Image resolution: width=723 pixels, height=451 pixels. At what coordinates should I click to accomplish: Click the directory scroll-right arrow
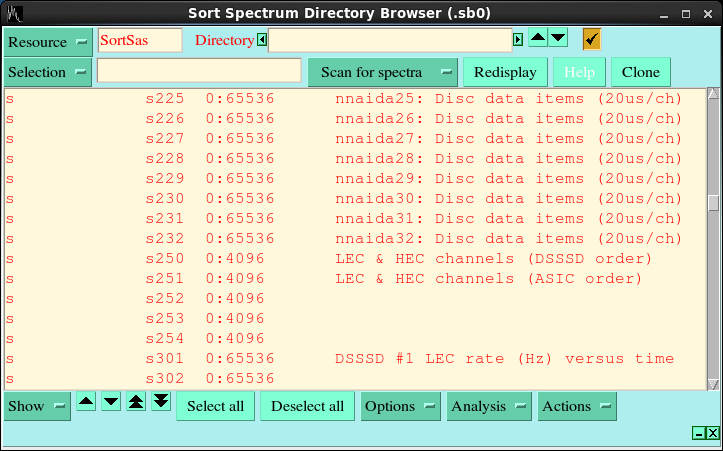518,40
